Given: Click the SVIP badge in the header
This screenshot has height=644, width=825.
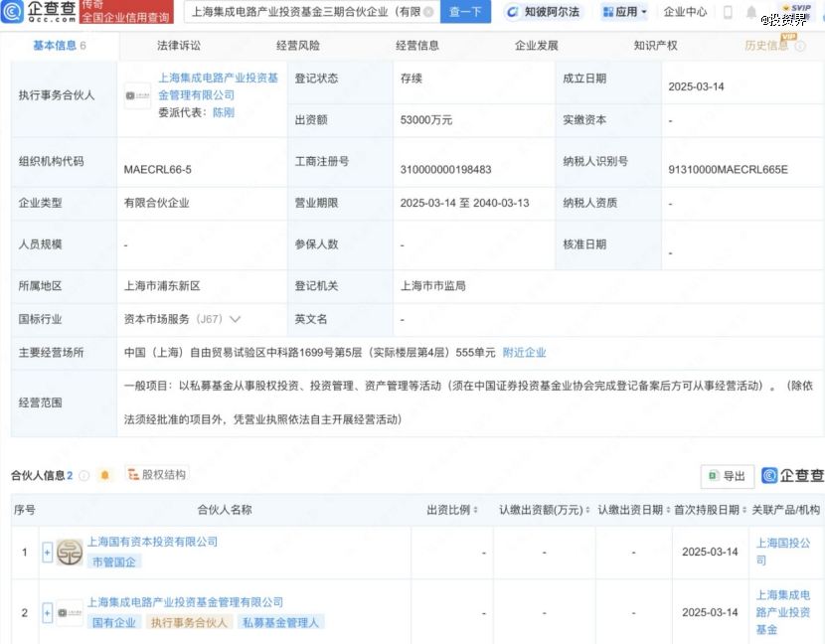Looking at the screenshot, I should [x=796, y=8].
